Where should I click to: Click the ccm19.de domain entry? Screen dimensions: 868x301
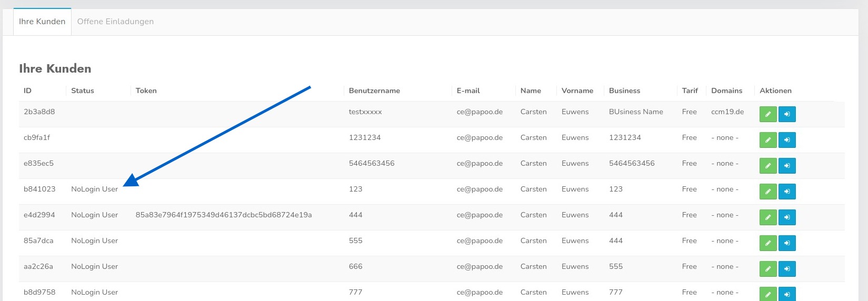[727, 112]
